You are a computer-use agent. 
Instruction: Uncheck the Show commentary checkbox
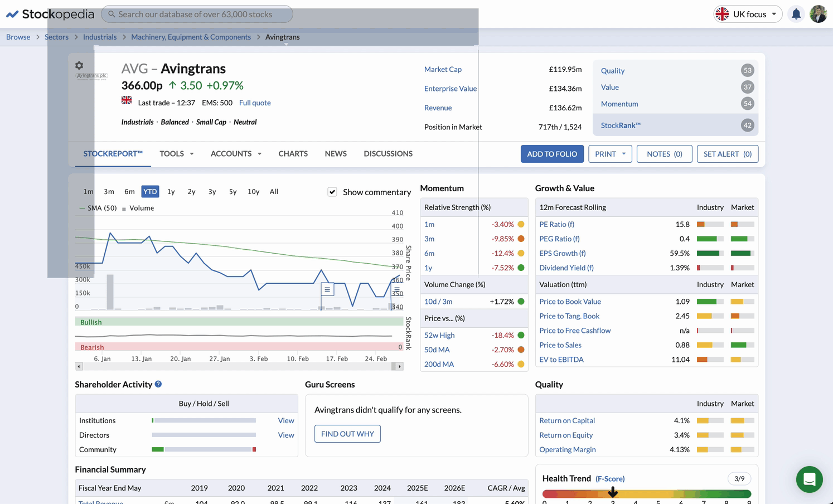click(x=332, y=192)
